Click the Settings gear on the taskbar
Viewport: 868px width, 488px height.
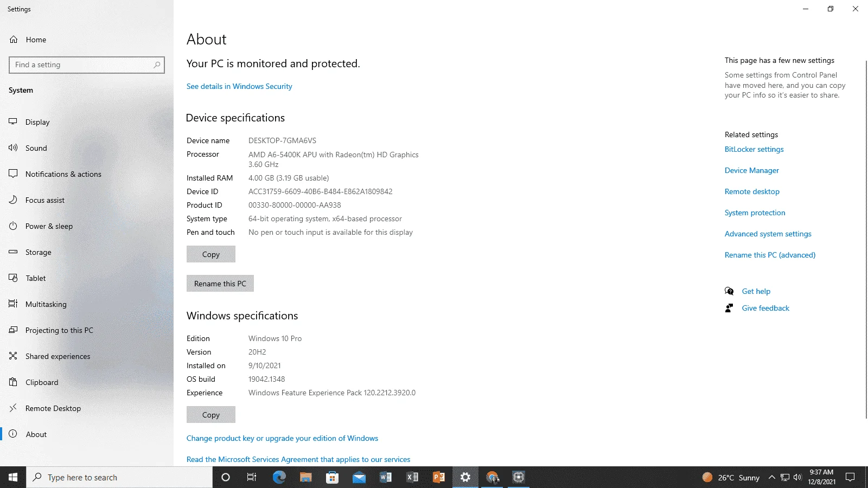[x=465, y=477]
